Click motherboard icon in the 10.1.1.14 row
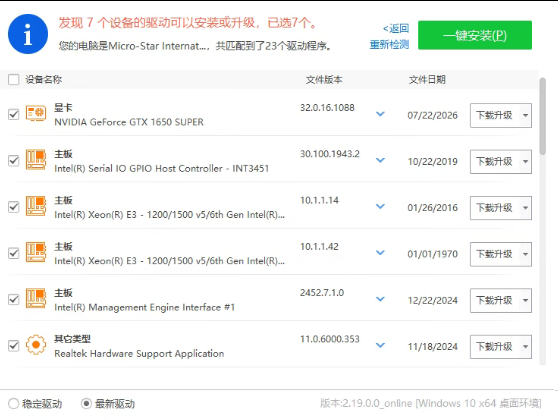 [x=36, y=206]
